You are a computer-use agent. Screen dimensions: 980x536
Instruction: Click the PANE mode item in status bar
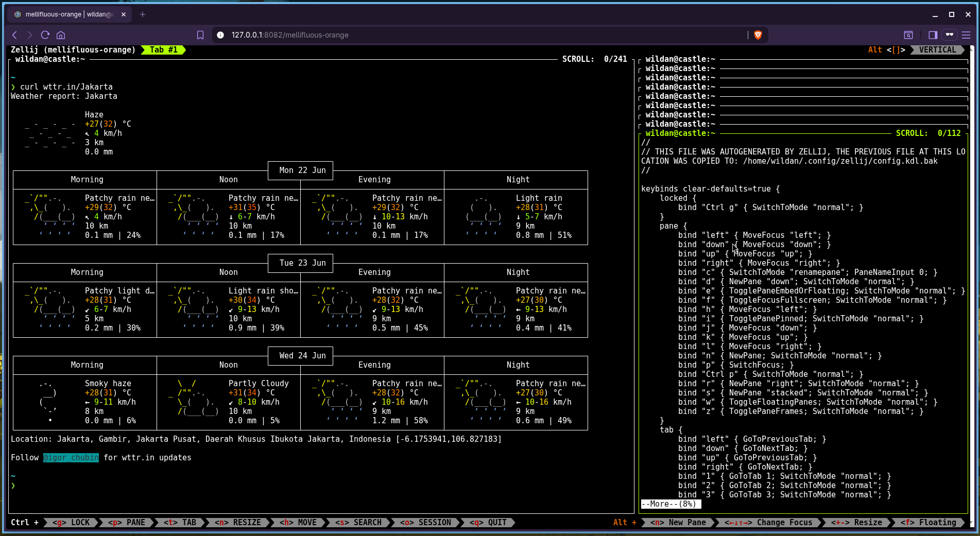tap(127, 523)
